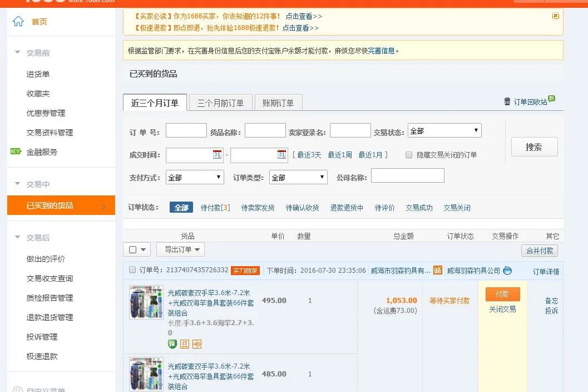
Task: Open the 订单类型 dropdown
Action: (298, 177)
